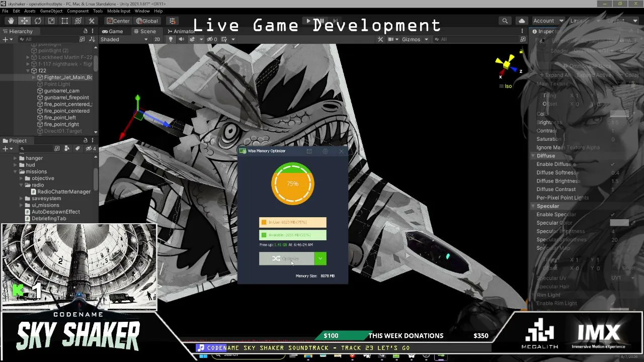Open Hierarchy create-object plus dropdown
The height and width of the screenshot is (362, 644).
[7, 39]
